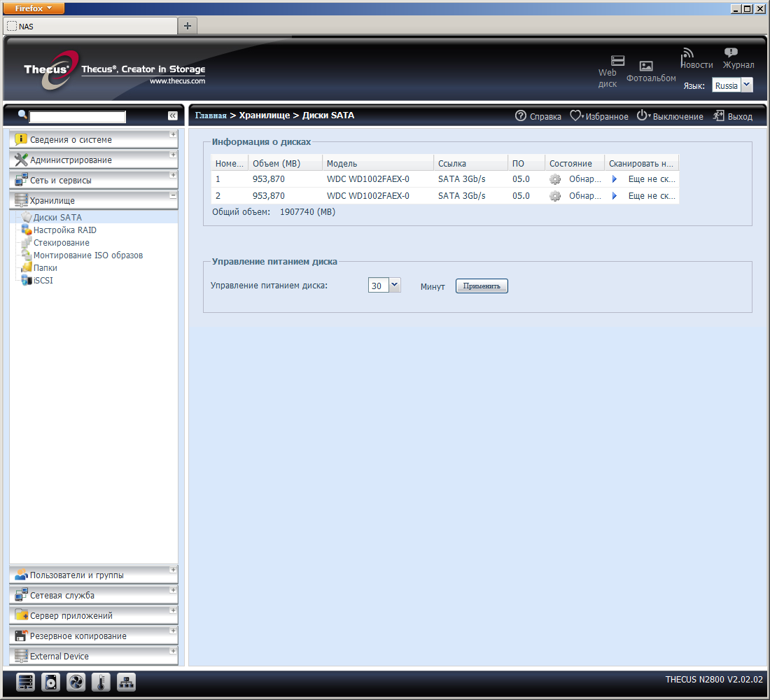
Task: Open the Favorites heart icon
Action: (x=575, y=116)
